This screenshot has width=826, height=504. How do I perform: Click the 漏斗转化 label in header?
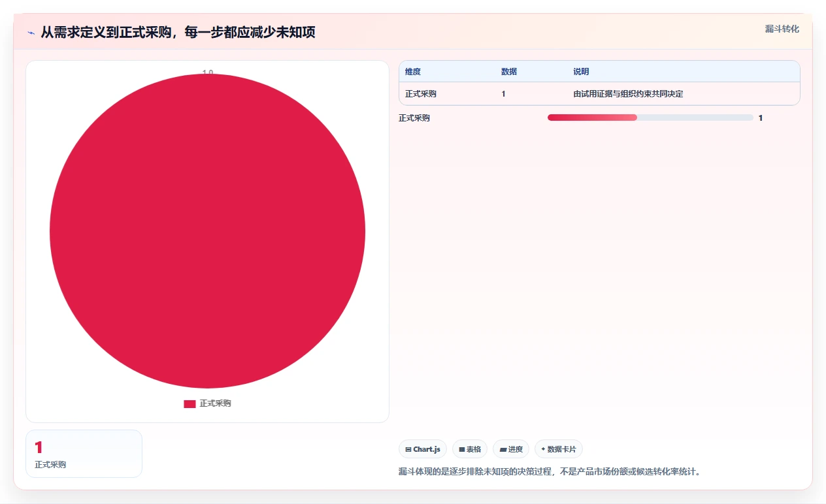pyautogui.click(x=782, y=29)
